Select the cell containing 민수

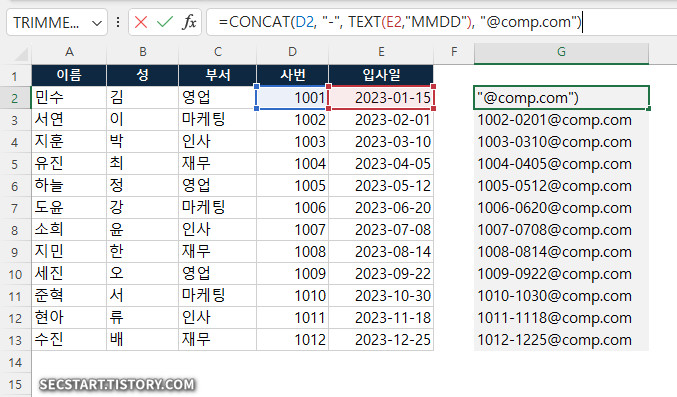[69, 98]
